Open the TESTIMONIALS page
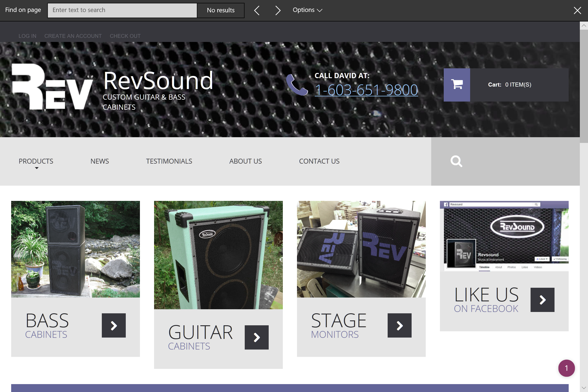This screenshot has height=392, width=588. (169, 161)
